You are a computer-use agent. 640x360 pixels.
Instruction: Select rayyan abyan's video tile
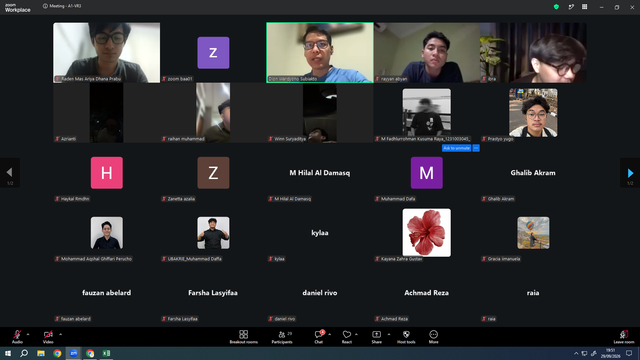click(427, 53)
